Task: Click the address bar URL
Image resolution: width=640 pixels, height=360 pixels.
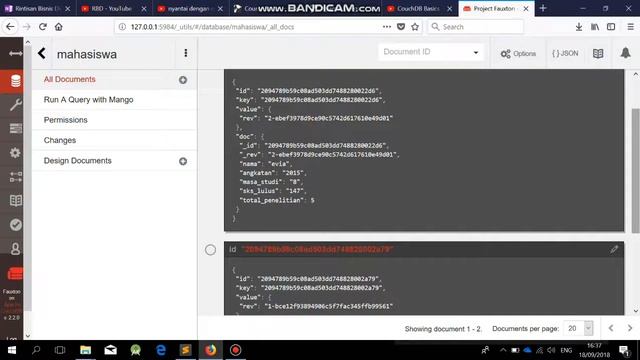Action: coord(212,27)
